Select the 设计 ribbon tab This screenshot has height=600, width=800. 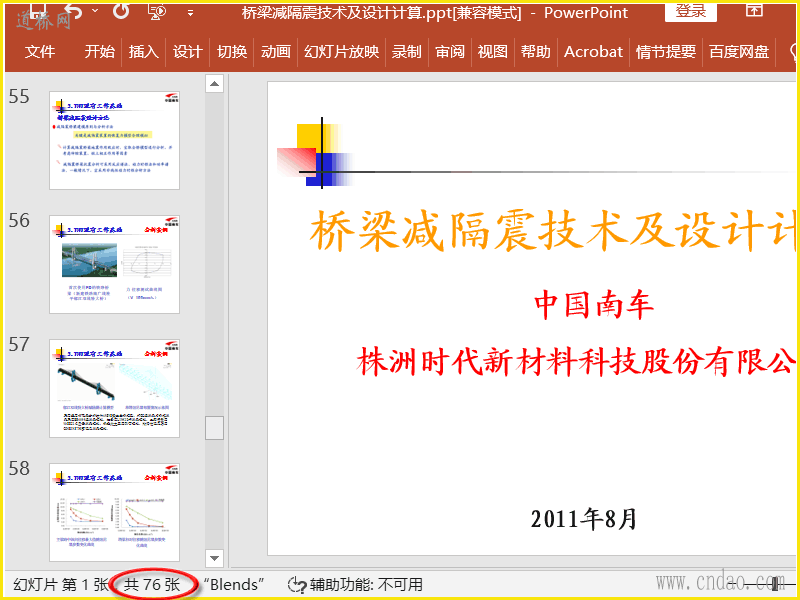coord(187,52)
